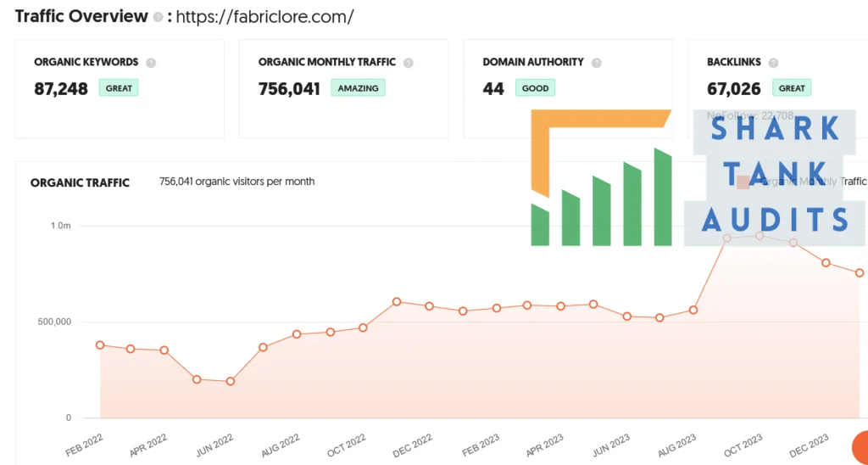Select the Jun 2022 lowest traffic data point

pyautogui.click(x=231, y=381)
